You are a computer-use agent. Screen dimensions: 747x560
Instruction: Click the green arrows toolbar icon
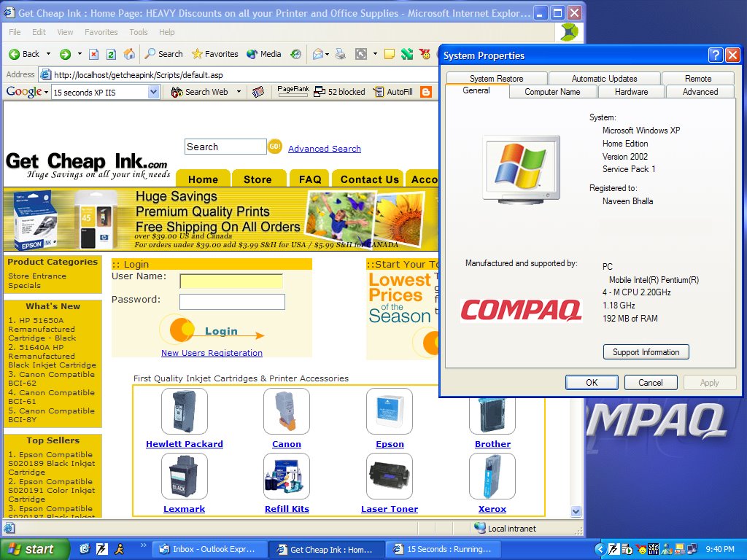(407, 54)
